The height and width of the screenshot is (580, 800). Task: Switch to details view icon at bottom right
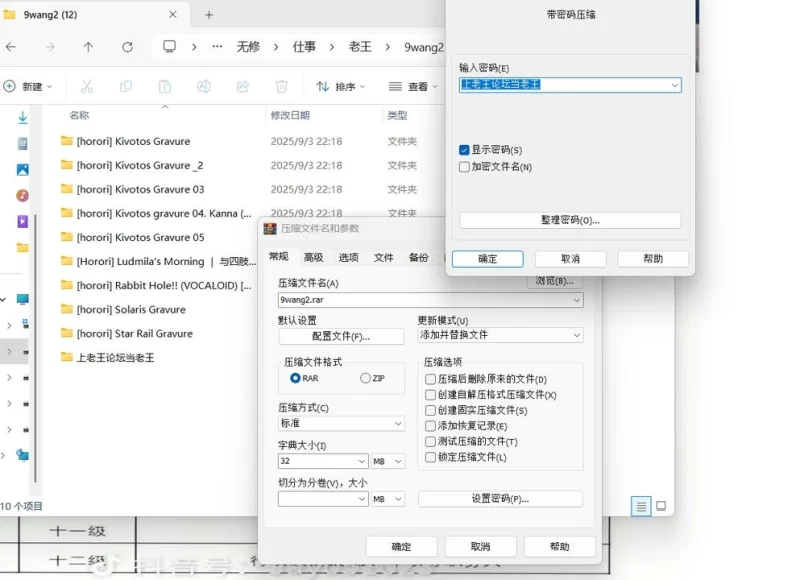(641, 506)
